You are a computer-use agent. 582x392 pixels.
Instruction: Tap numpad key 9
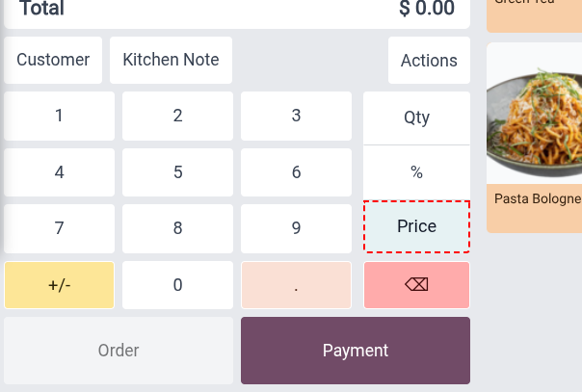[x=296, y=228]
